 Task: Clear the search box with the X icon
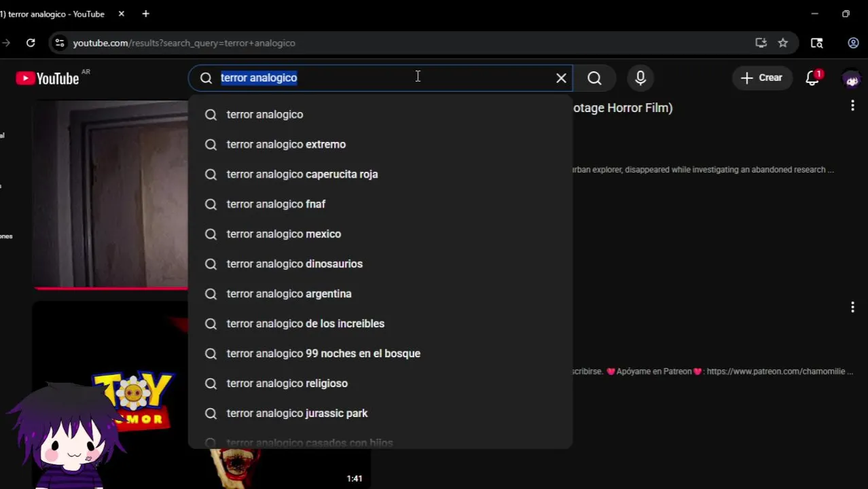[561, 78]
